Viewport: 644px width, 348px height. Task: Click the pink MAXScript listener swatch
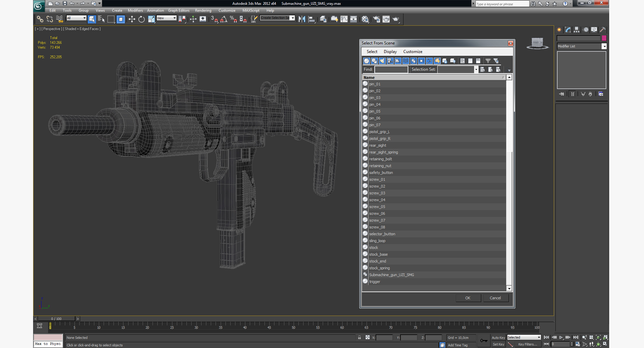click(x=48, y=338)
